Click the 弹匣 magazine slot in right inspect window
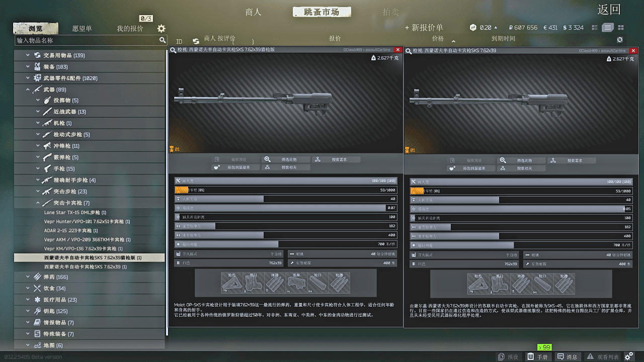This screenshot has width=644, height=362. tap(520, 284)
